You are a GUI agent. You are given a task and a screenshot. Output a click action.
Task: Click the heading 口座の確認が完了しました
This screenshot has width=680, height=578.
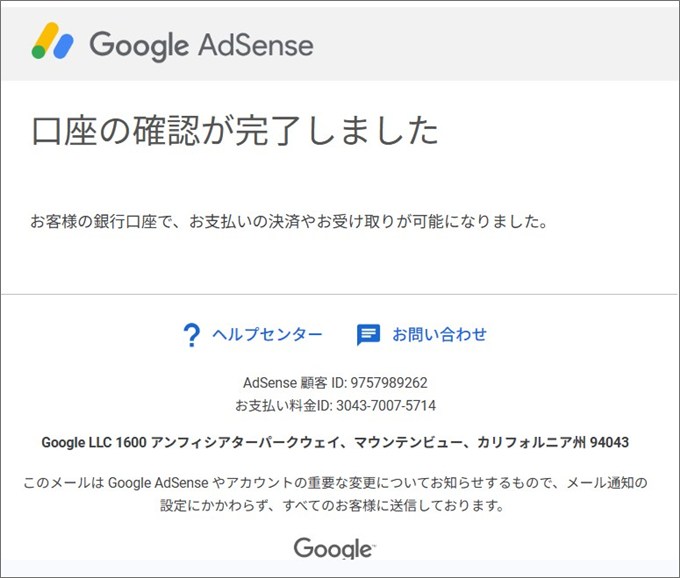[235, 130]
